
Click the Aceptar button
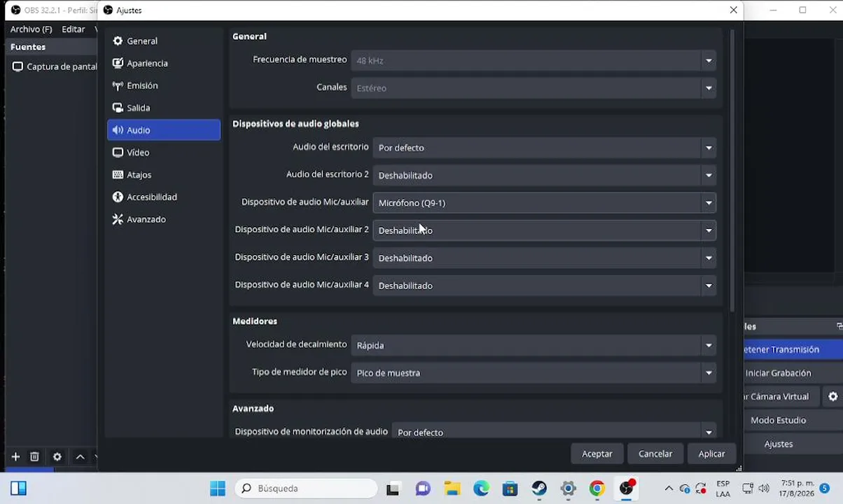pos(597,454)
